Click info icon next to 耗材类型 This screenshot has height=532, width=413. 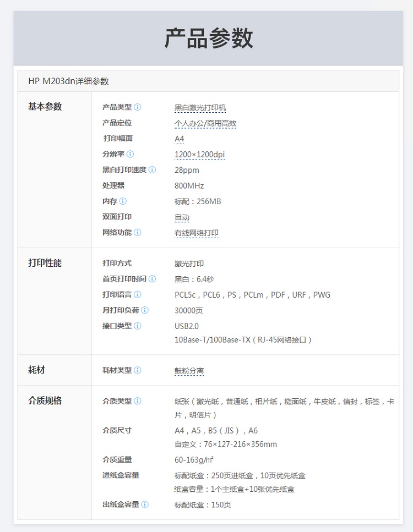pyautogui.click(x=138, y=370)
